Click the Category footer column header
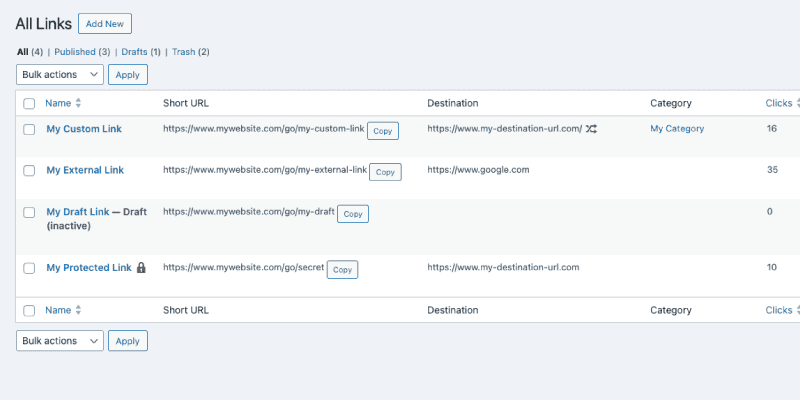Image resolution: width=800 pixels, height=400 pixels. point(670,310)
